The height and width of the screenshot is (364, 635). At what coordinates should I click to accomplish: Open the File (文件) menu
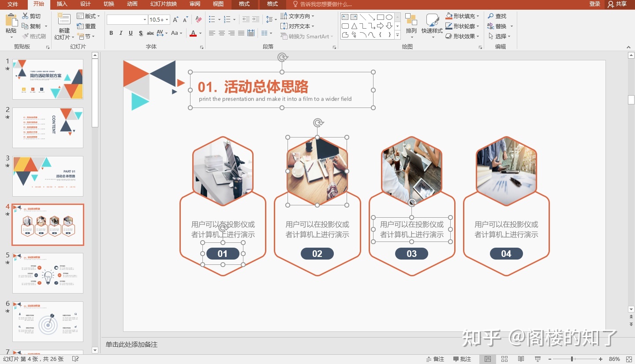13,4
